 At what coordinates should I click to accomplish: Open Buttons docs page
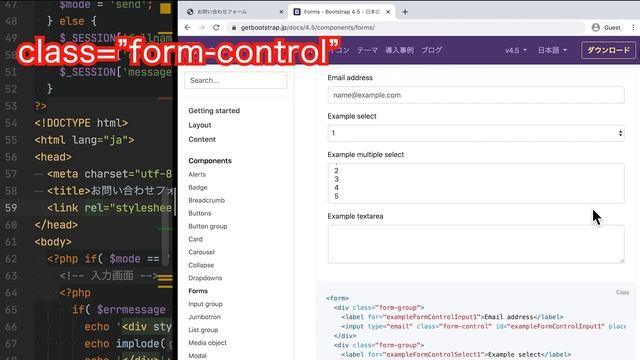pyautogui.click(x=200, y=213)
